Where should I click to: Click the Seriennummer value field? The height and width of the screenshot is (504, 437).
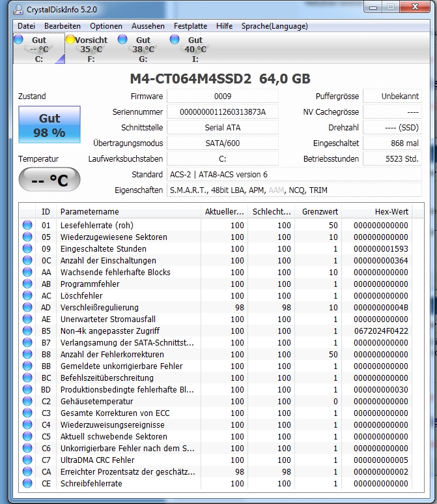tap(223, 112)
